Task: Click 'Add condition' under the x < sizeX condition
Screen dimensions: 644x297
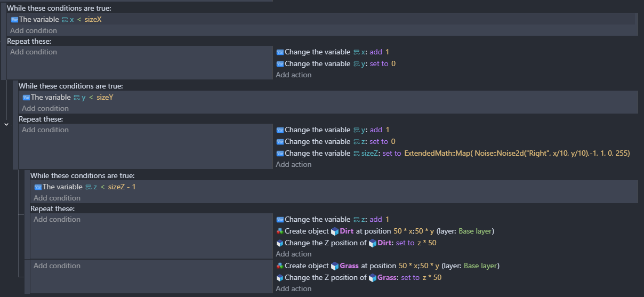Action: [x=33, y=31]
